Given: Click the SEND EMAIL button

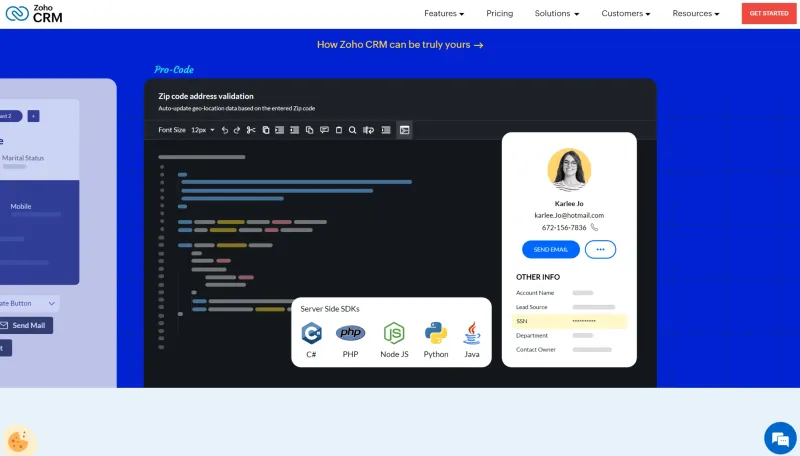Looking at the screenshot, I should click(x=551, y=249).
